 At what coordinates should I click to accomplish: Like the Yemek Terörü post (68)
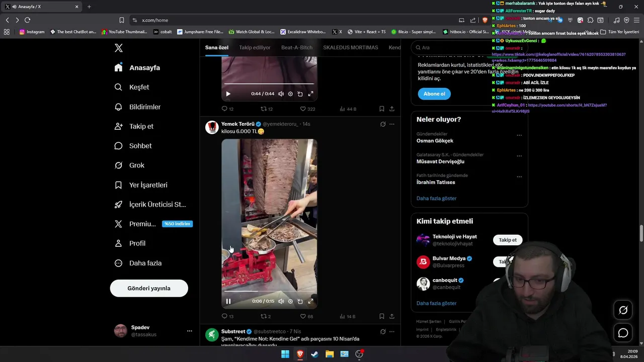pos(306,316)
